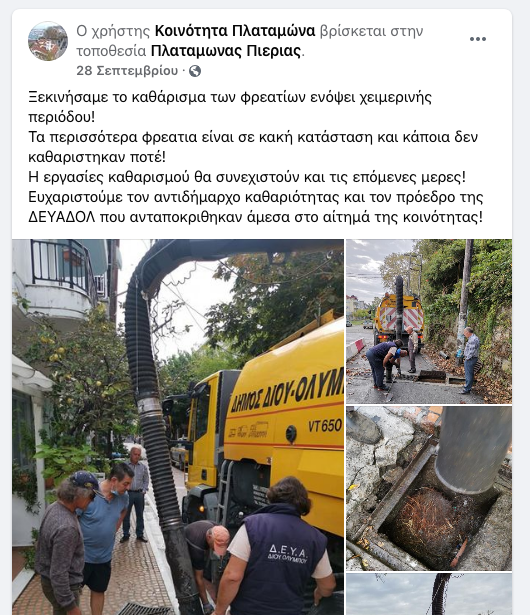This screenshot has height=615, width=530.
Task: Open the Κοινότητα Πλαταμώνα page link
Action: 235,31
